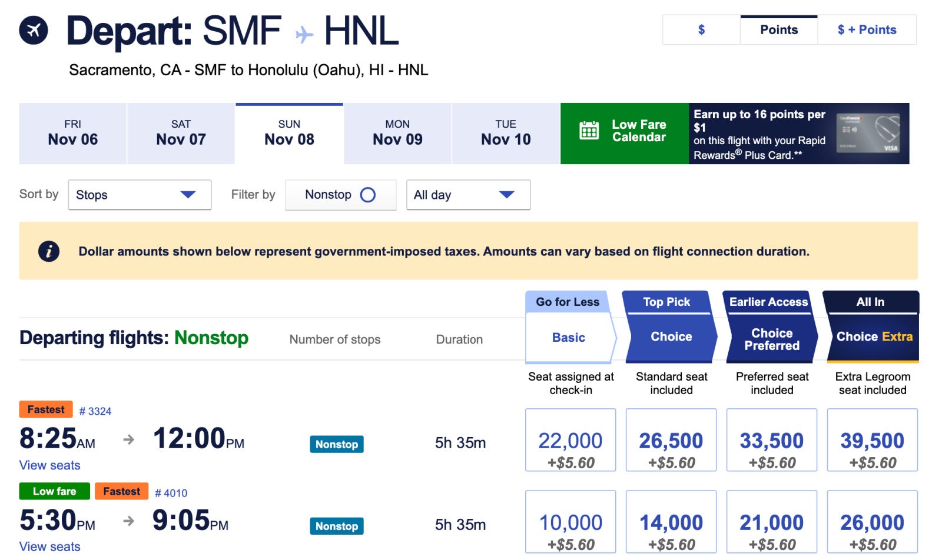Select 33,500 points Choice Preferred fare
The height and width of the screenshot is (560, 942).
(772, 440)
